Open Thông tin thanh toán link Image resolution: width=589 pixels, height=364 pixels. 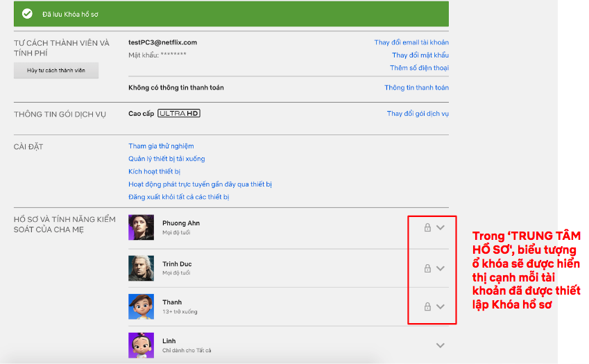[416, 87]
